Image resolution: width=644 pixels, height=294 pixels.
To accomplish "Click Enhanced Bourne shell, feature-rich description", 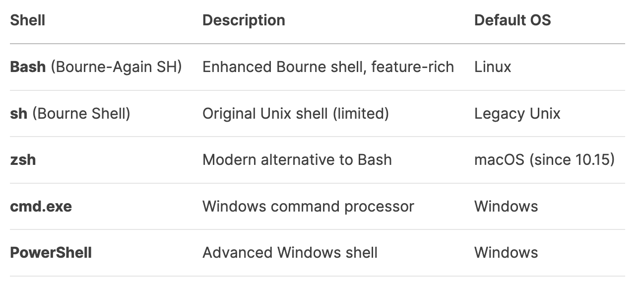I will click(328, 67).
